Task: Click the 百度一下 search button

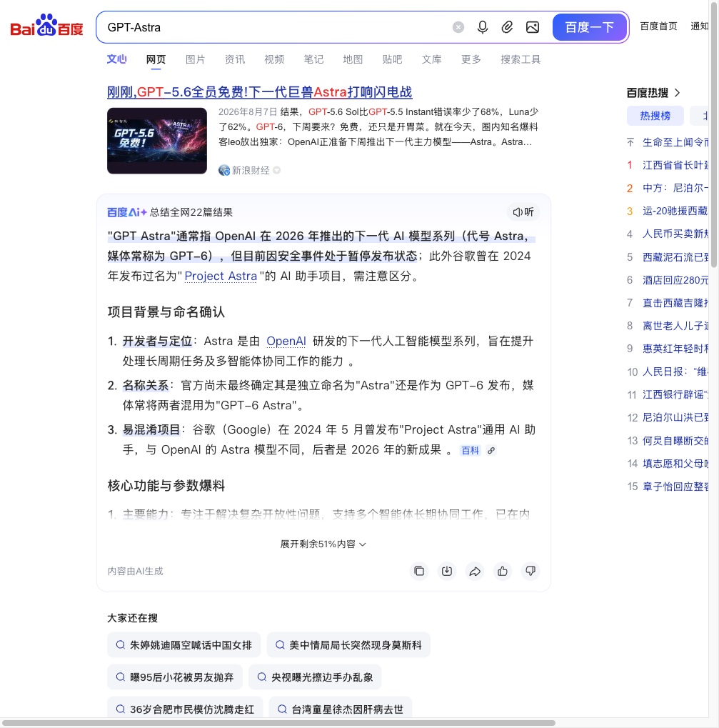Action: tap(590, 27)
